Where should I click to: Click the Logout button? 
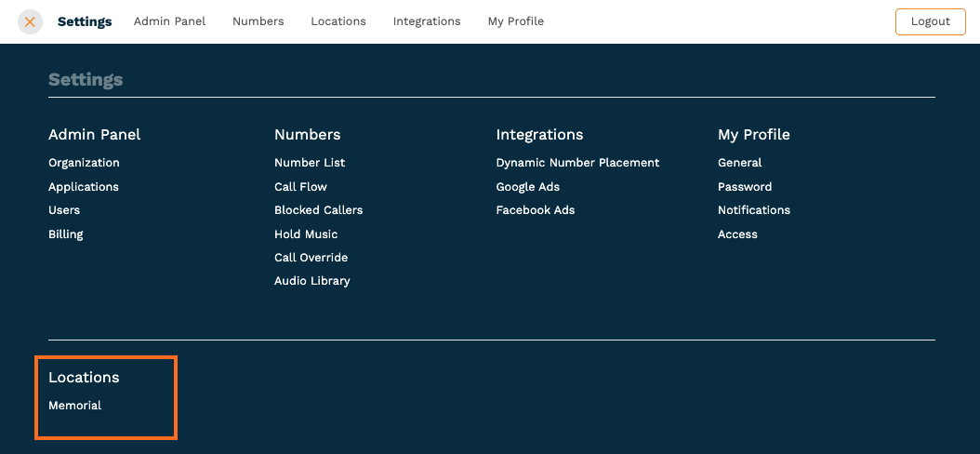coord(930,21)
